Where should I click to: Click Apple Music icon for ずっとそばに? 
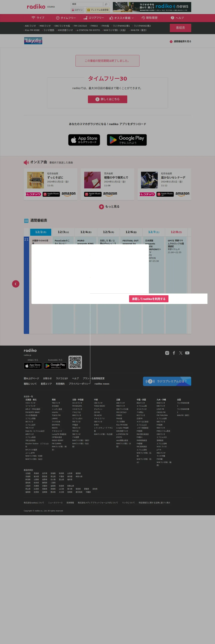(51, 194)
